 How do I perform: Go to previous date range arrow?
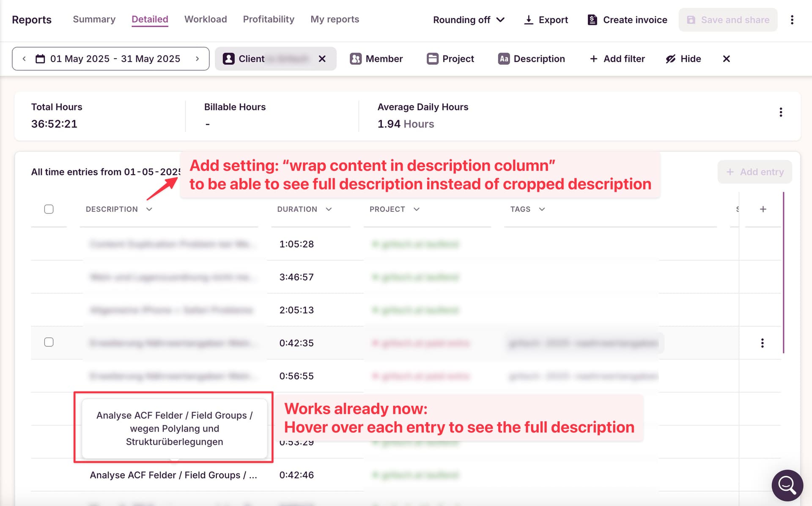click(24, 59)
